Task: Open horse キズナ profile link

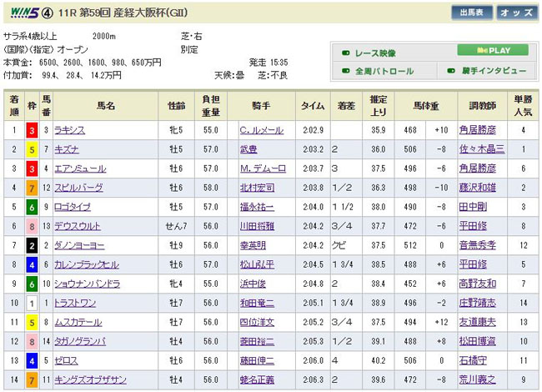Action: tap(67, 149)
